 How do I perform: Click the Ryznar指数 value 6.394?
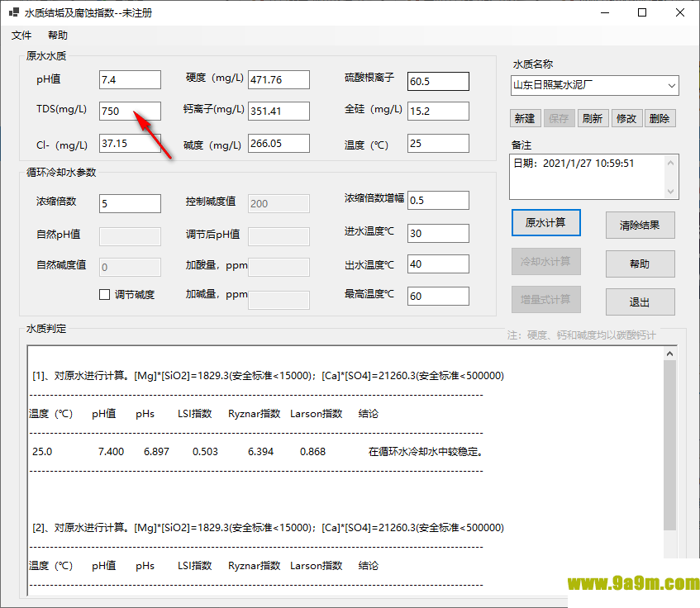tap(260, 452)
